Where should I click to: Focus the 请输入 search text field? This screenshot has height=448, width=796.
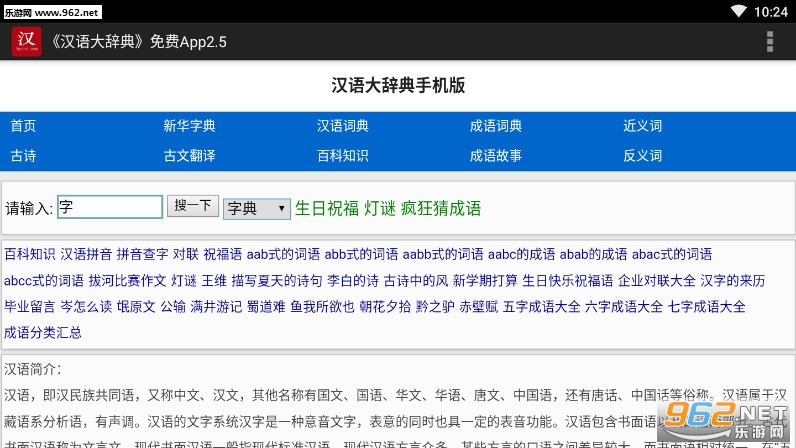(x=110, y=207)
